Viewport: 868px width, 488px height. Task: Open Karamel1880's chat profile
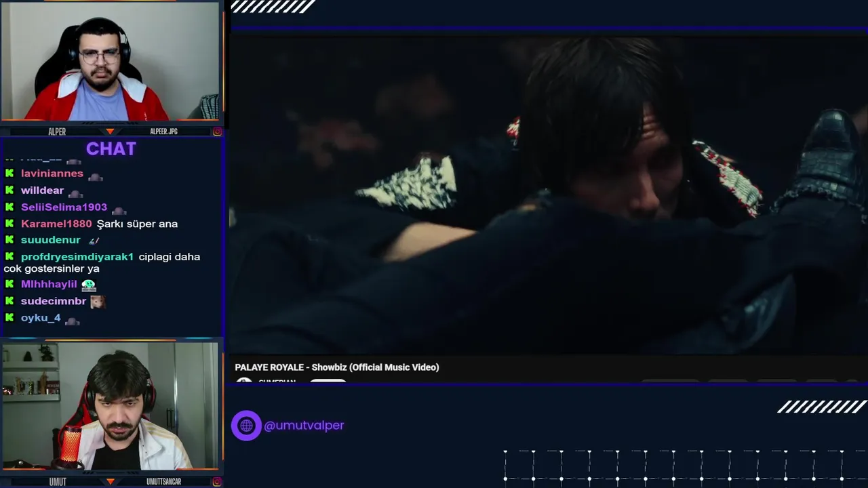click(56, 224)
